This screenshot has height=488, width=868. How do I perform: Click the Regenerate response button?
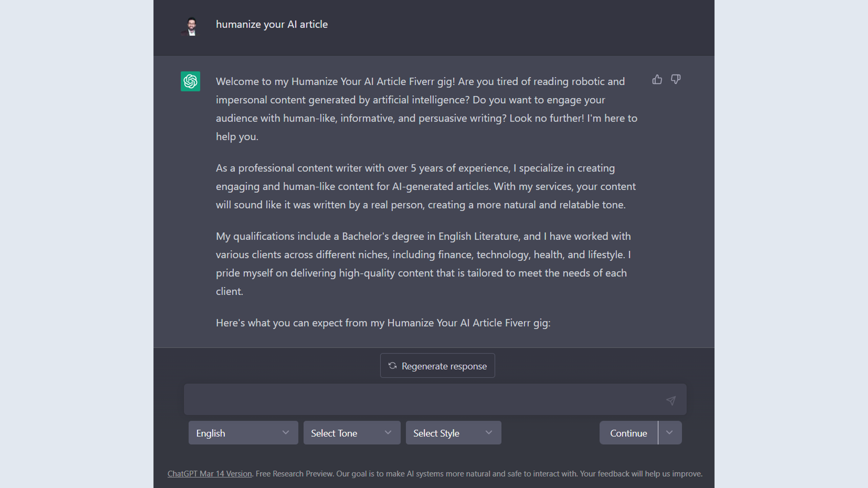pyautogui.click(x=437, y=366)
